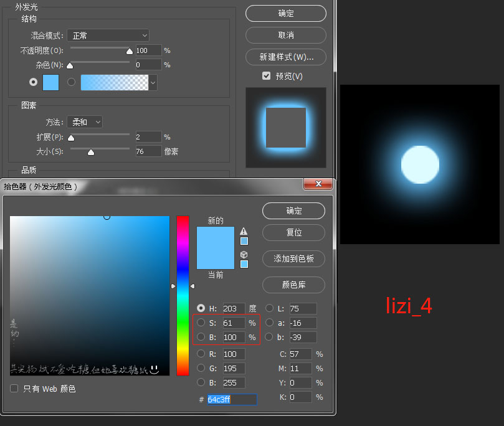Select the S saturation radio button
The width and height of the screenshot is (504, 426).
point(201,323)
